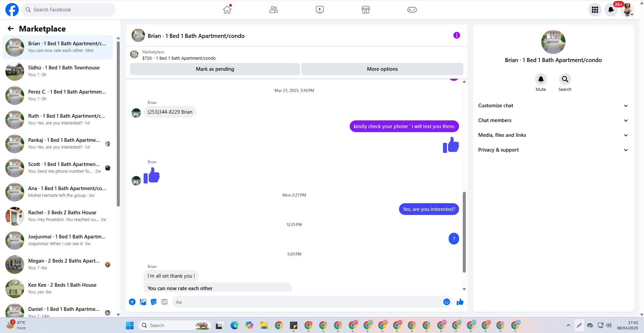Launch Microsoft Edge from taskbar

coord(234,325)
